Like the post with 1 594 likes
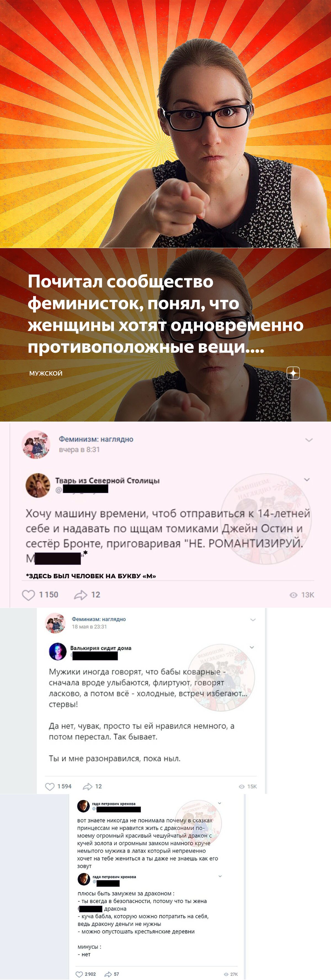The width and height of the screenshot is (331, 980). 50,786
